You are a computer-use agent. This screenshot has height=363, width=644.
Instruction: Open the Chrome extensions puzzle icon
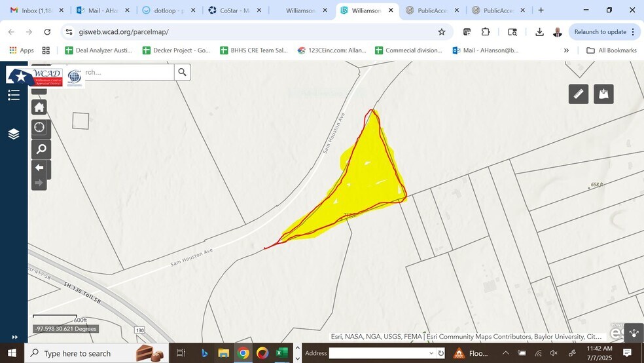tap(486, 31)
